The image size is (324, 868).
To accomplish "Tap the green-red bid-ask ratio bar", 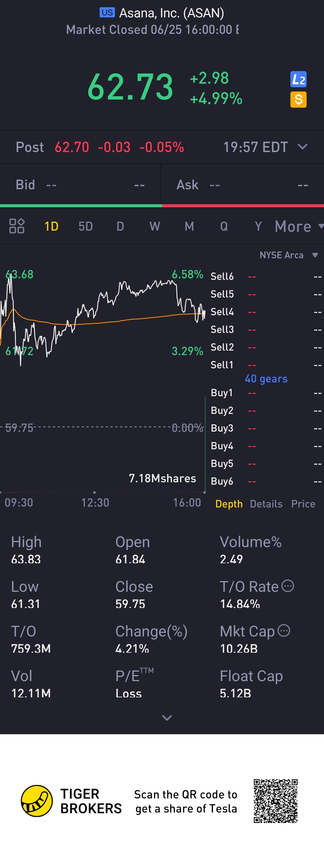I will (x=162, y=205).
